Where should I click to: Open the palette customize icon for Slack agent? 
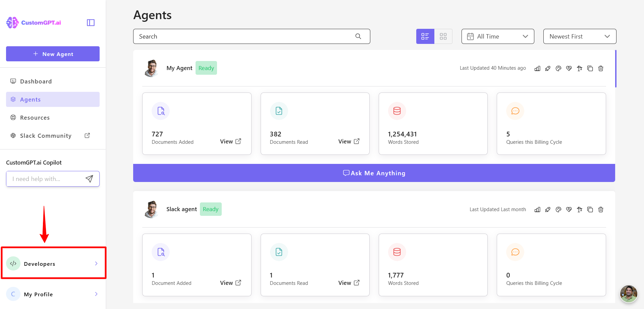point(558,209)
